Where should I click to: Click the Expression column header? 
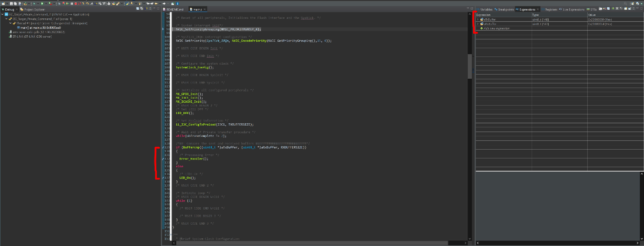click(503, 15)
